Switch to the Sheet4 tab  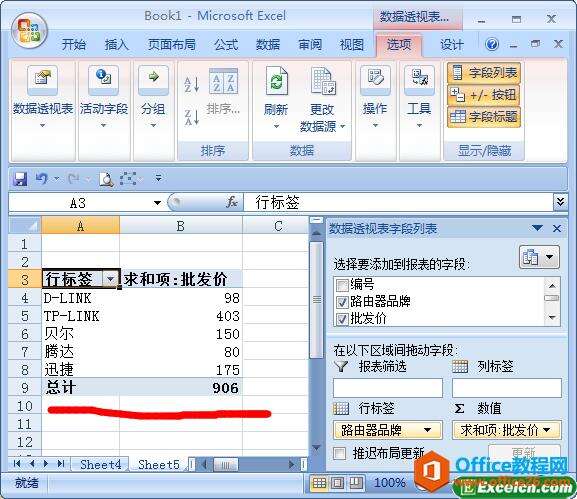point(100,464)
